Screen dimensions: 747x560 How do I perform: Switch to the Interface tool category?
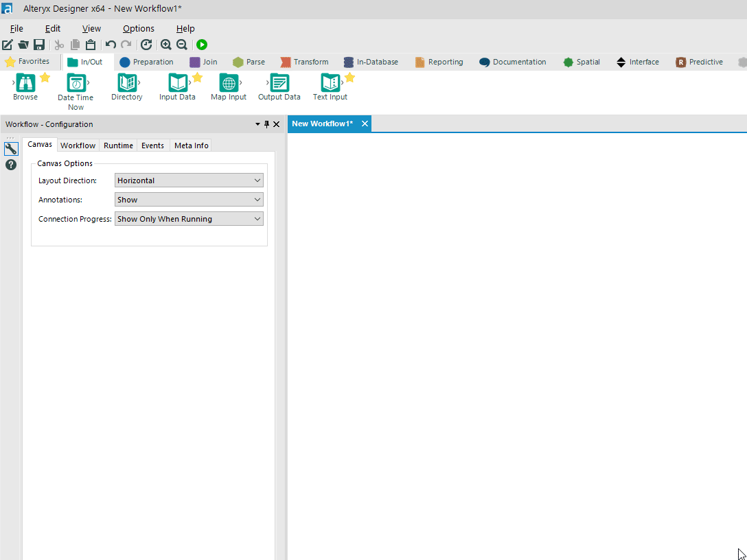(638, 62)
